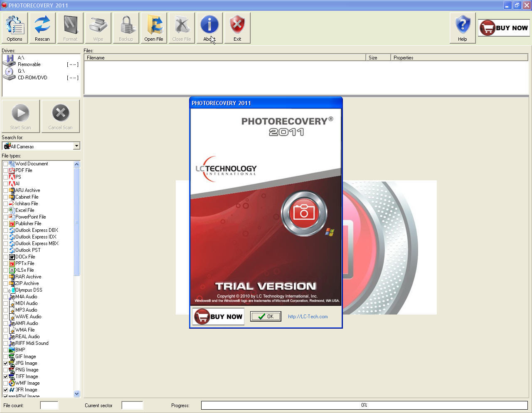Check the Outlook PST file type
The image size is (532, 413).
pos(5,250)
